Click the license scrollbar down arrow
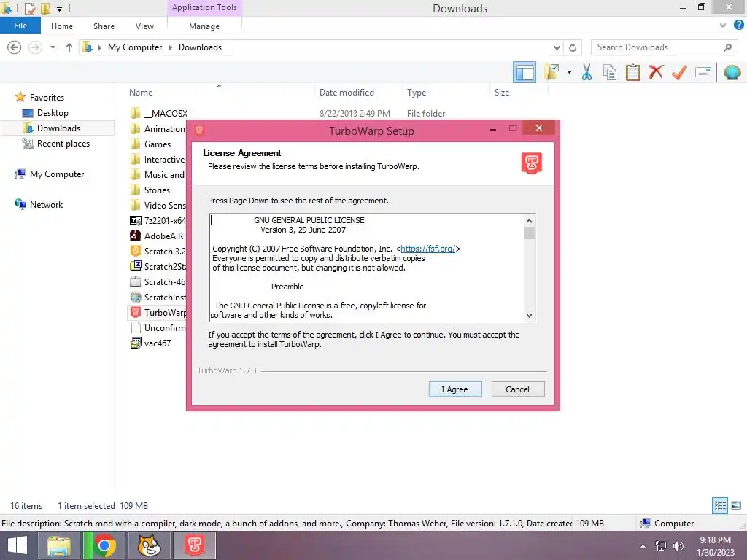This screenshot has width=747, height=560. (x=529, y=315)
